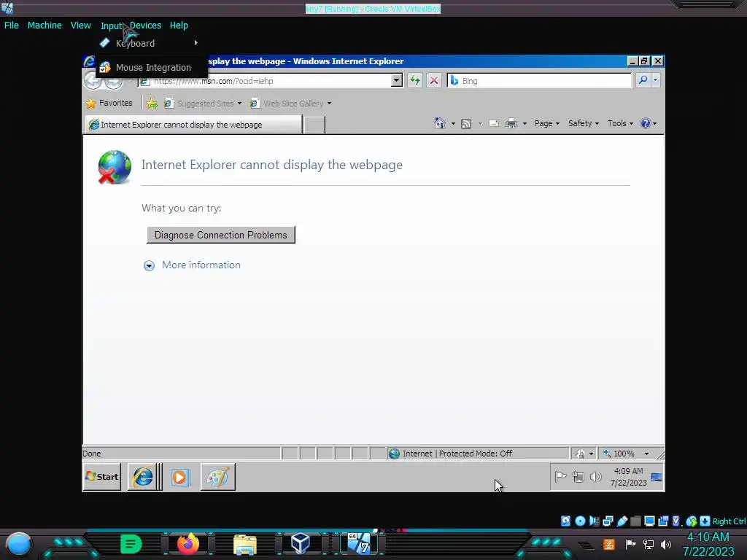Click the host volume speaker icon

tap(666, 544)
